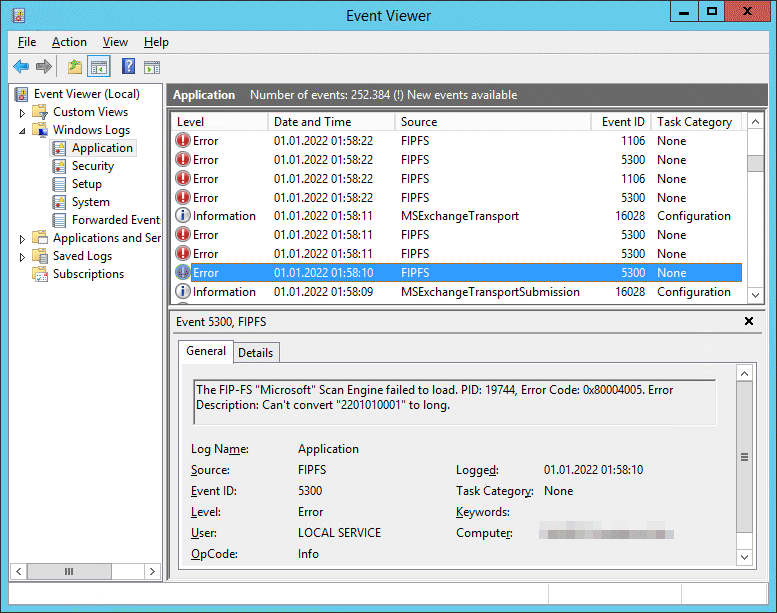
Task: Select the 16028 Event ID at 01:58:11
Action: coord(630,216)
